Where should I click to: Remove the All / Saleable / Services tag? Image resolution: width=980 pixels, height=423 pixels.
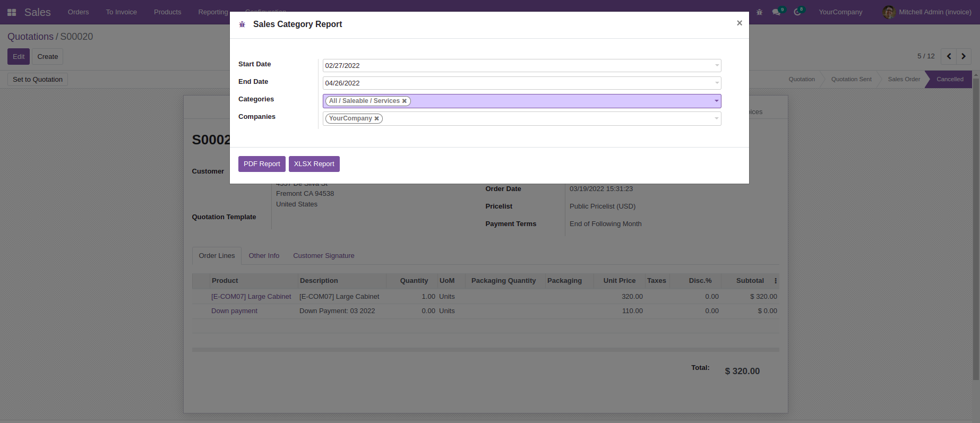click(x=405, y=101)
